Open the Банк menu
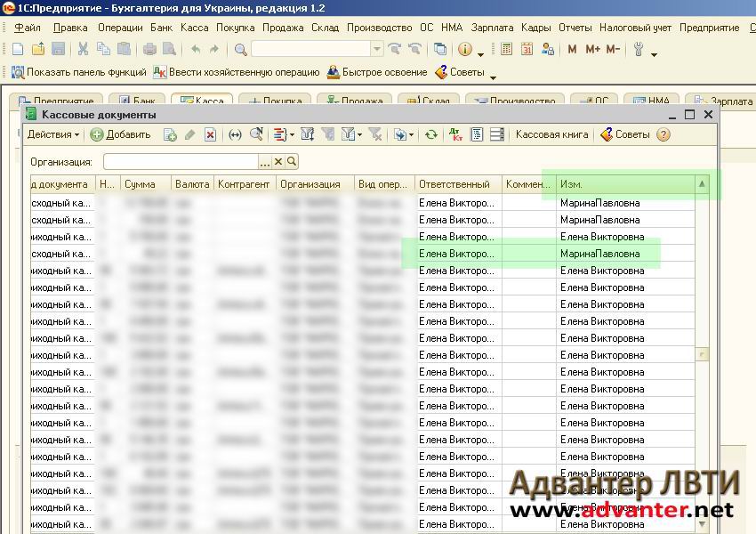Image resolution: width=756 pixels, height=534 pixels. [x=161, y=28]
